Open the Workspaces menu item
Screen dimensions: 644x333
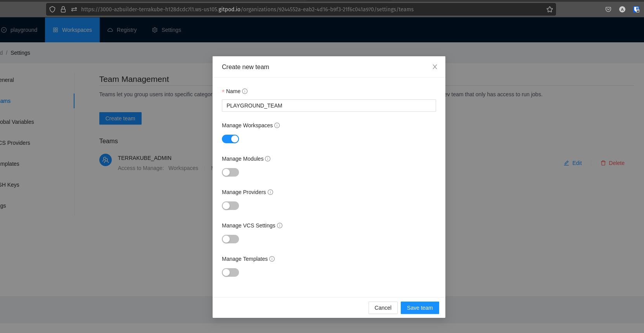[73, 30]
